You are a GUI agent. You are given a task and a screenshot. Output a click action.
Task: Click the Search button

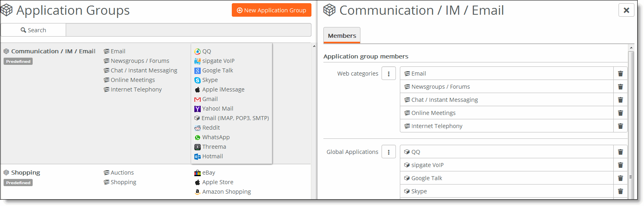33,30
